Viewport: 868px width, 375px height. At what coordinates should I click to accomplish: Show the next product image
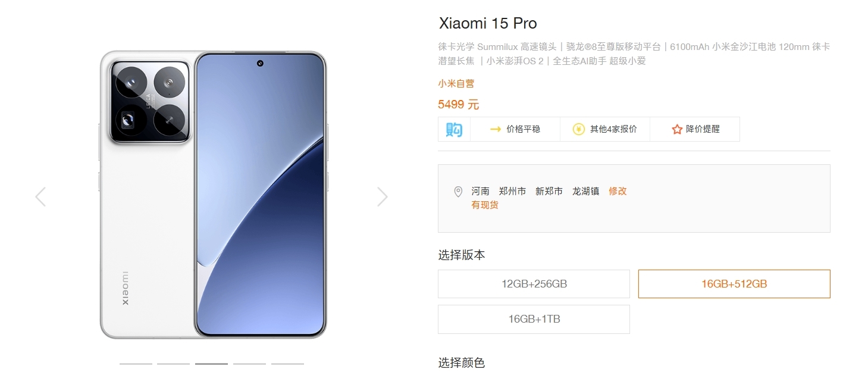[382, 197]
